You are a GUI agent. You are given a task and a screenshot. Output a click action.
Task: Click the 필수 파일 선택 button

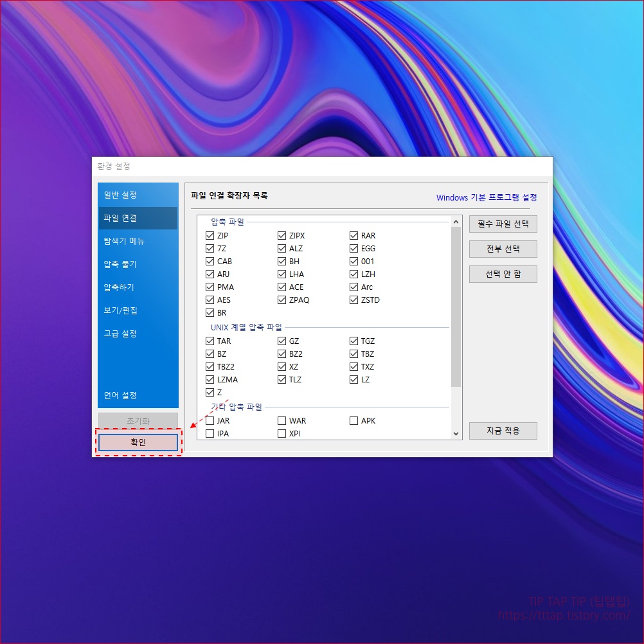tap(503, 224)
